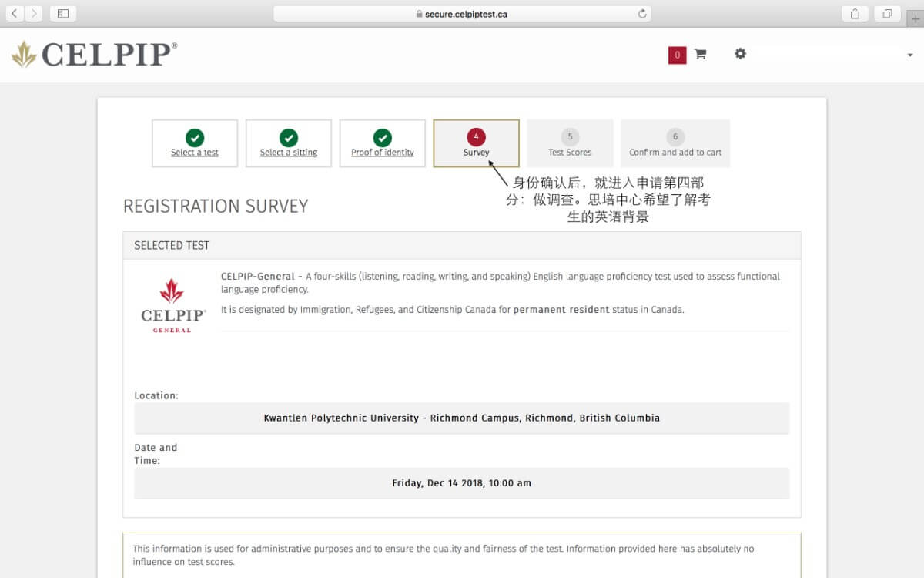This screenshot has width=924, height=578.
Task: Select the Survey step
Action: pos(477,143)
